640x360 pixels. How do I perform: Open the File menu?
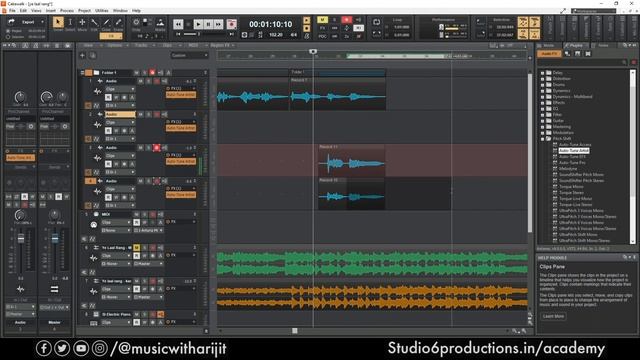[12, 10]
